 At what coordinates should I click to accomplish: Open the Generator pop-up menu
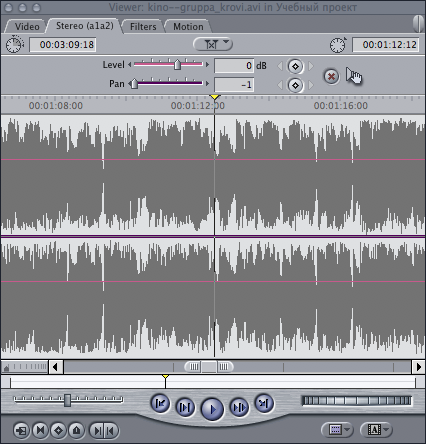[376, 430]
